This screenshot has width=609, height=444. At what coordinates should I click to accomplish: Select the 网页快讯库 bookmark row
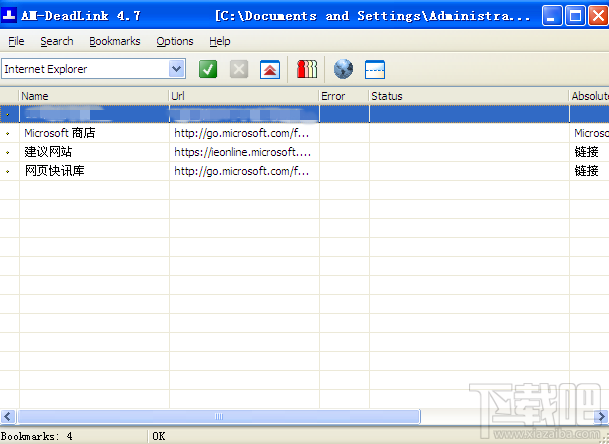coord(304,171)
